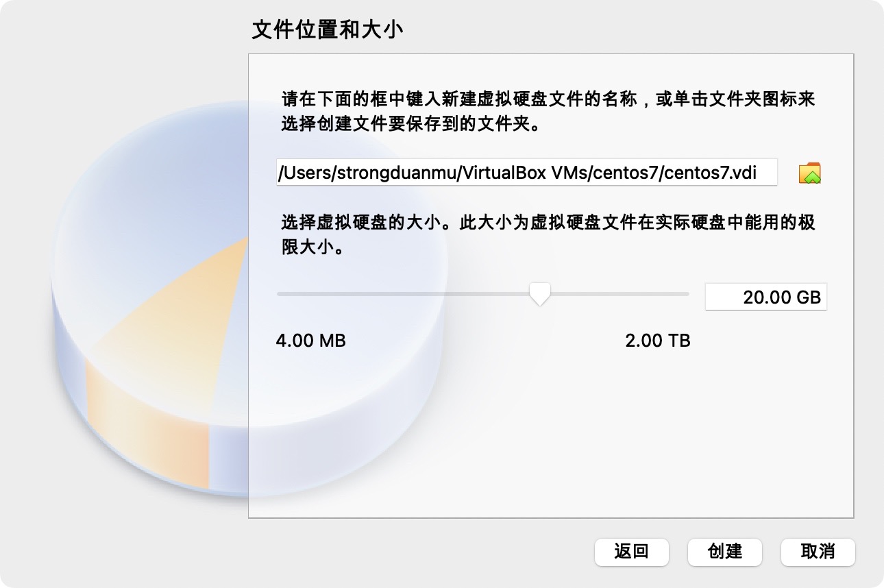Click the text starting 请在下面的框中键入

(x=548, y=99)
